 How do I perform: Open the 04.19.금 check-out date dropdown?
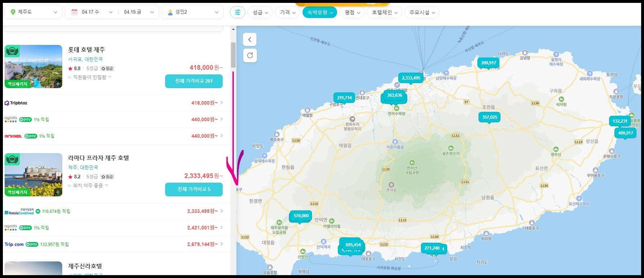138,12
